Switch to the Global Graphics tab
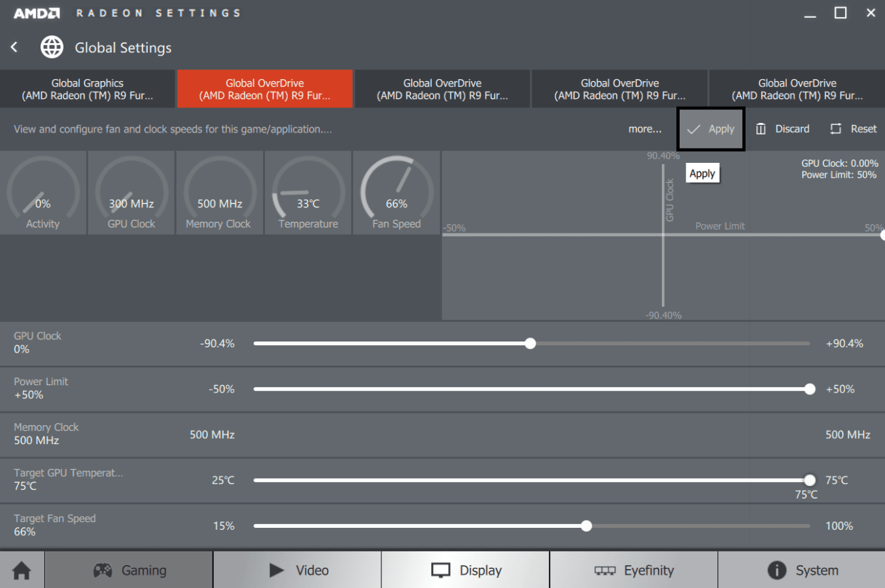 (88, 89)
